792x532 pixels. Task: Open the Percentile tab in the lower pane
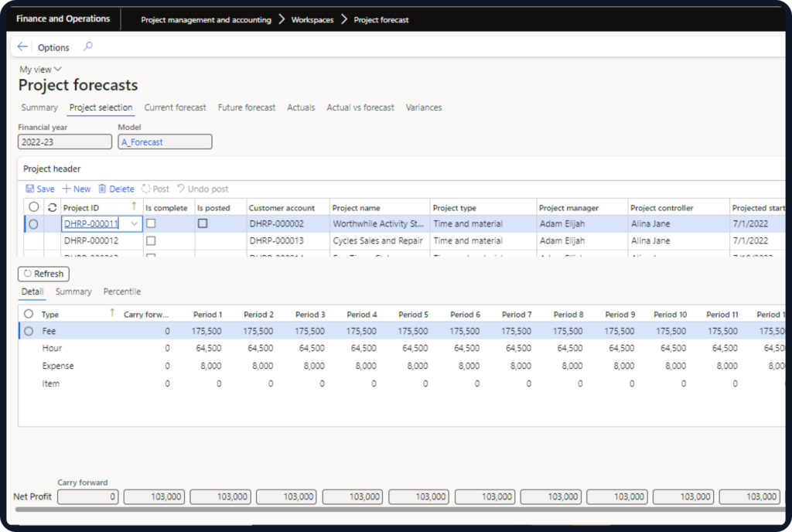click(121, 292)
